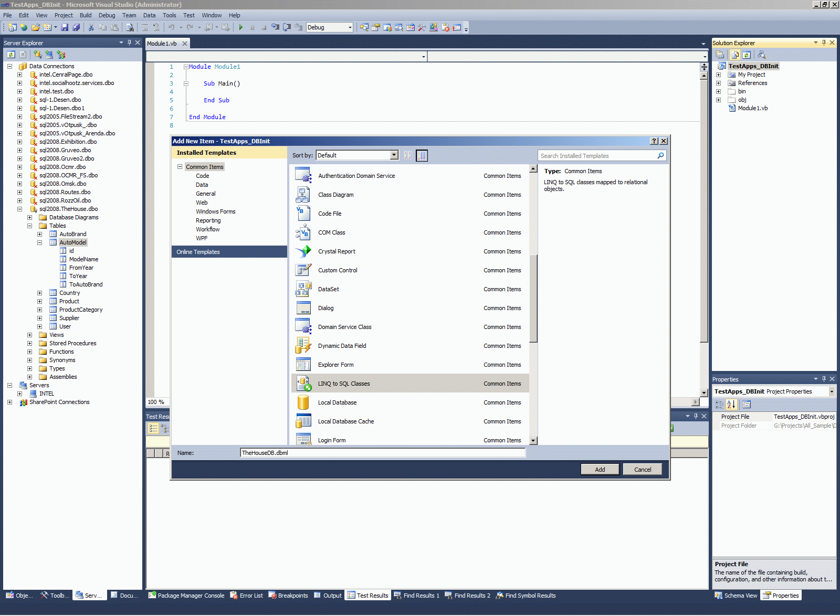Select the COM Class template
Screen dimensions: 840x616
[x=411, y=232]
